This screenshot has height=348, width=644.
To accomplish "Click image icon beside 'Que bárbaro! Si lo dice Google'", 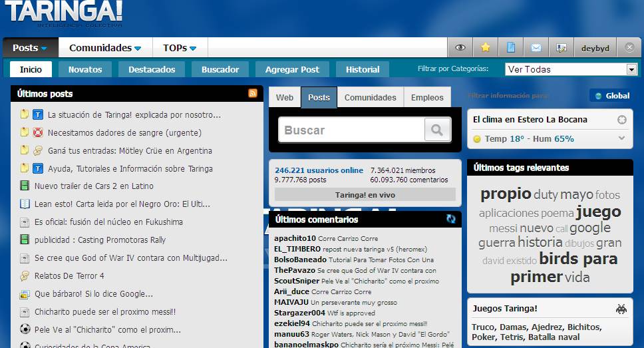I will coord(25,294).
